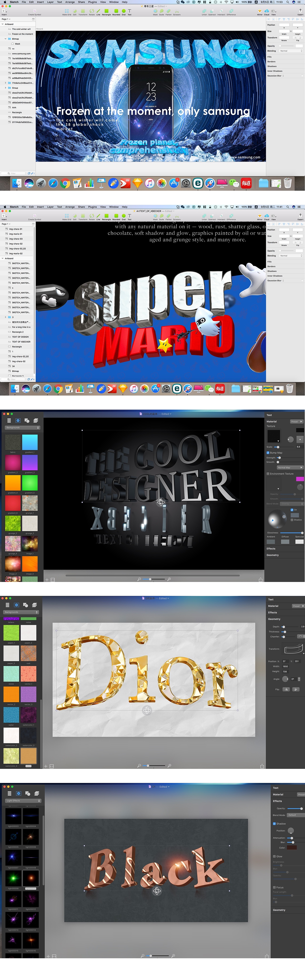Open Share menu in Super Mario Sketch window

[x=81, y=207]
